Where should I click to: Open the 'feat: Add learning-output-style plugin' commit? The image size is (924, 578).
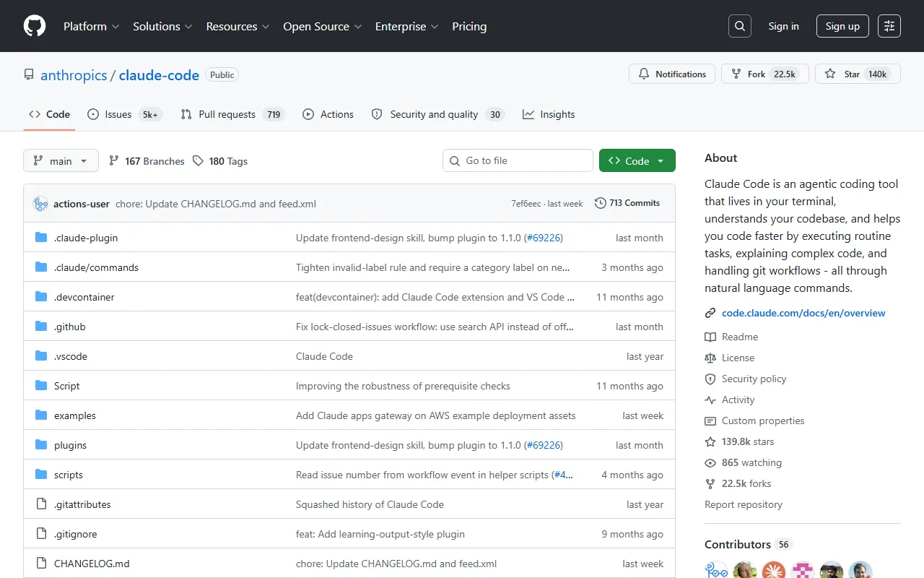coord(380,534)
